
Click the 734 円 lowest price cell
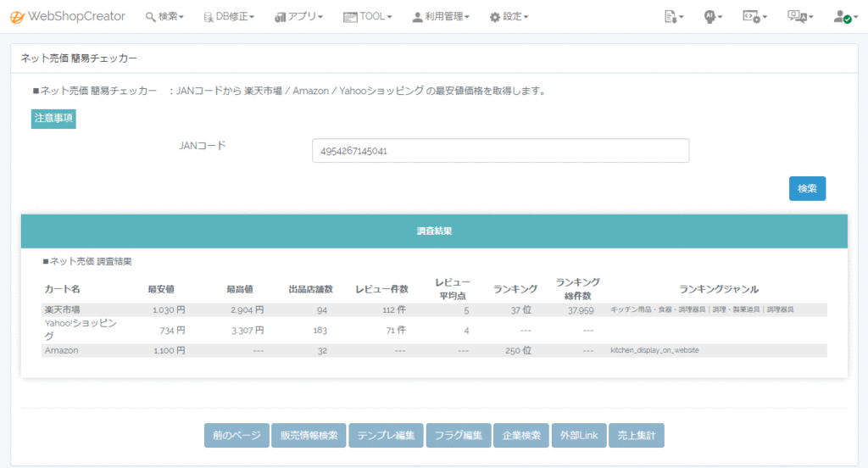click(172, 331)
